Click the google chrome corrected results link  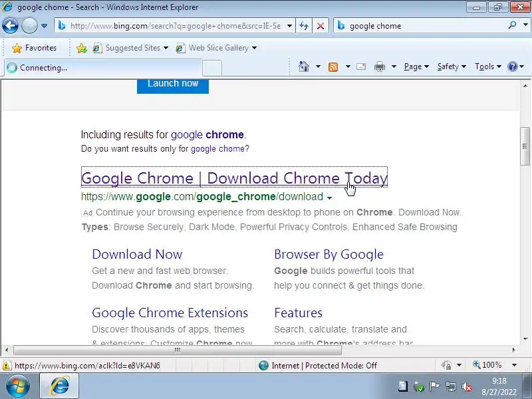point(207,135)
